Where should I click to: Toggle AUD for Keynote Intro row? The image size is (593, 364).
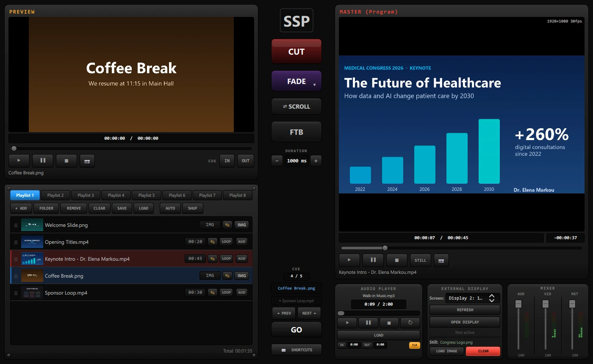click(241, 259)
